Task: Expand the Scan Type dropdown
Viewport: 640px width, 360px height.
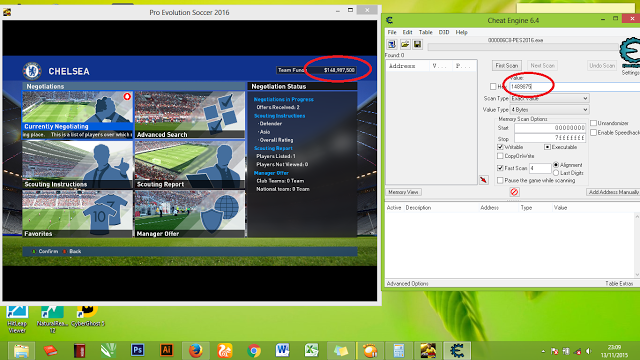Action: click(549, 98)
